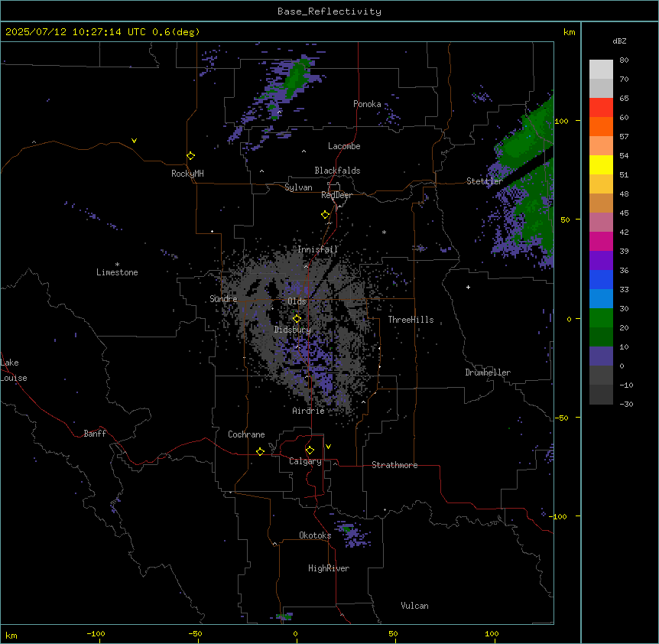Click the 0 tick on the bottom axis
The width and height of the screenshot is (659, 644).
click(x=295, y=633)
